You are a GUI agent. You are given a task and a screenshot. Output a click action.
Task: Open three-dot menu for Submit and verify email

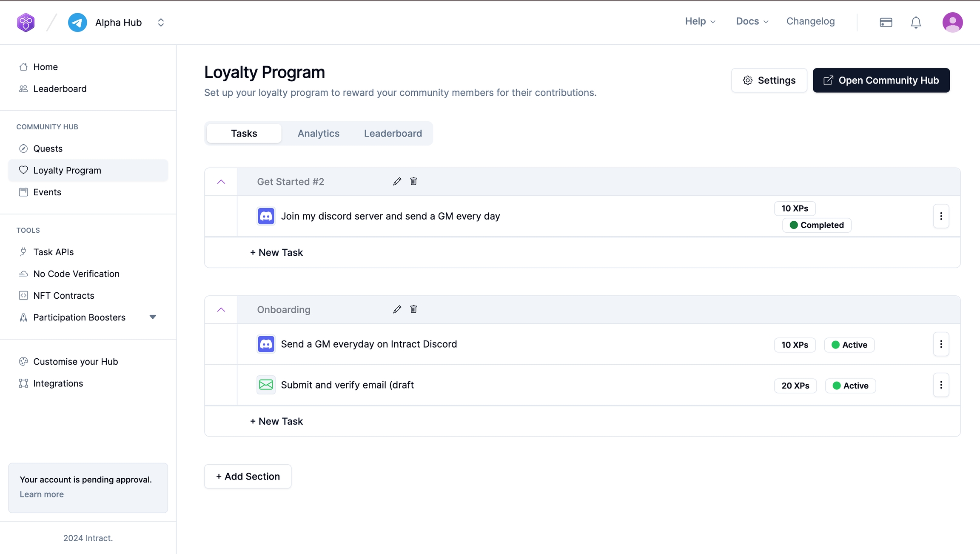coord(941,385)
